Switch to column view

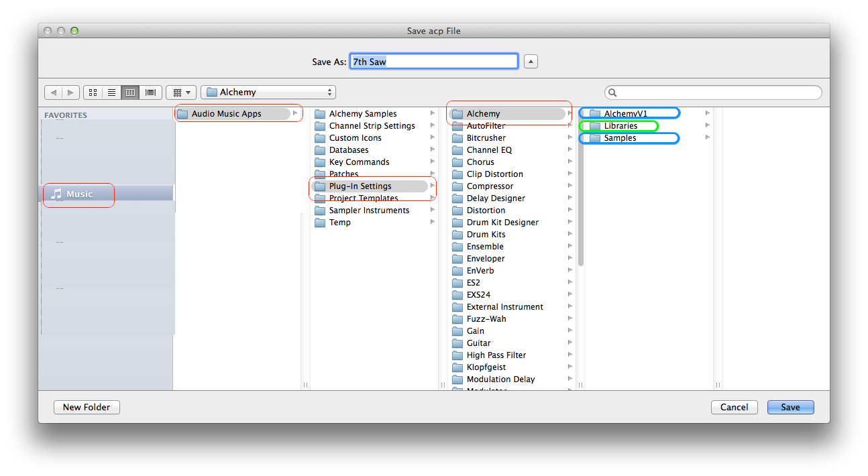130,93
